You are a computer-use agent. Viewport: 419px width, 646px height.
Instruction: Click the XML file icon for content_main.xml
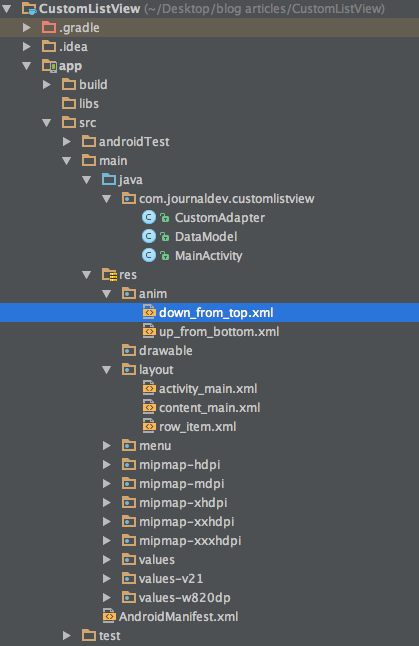click(149, 407)
